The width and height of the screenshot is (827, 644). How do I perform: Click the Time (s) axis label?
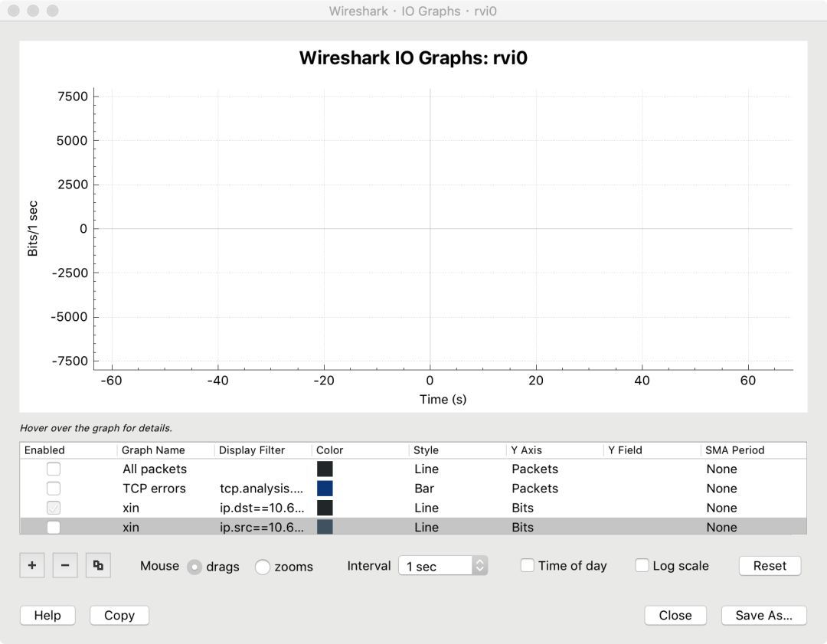(x=443, y=399)
